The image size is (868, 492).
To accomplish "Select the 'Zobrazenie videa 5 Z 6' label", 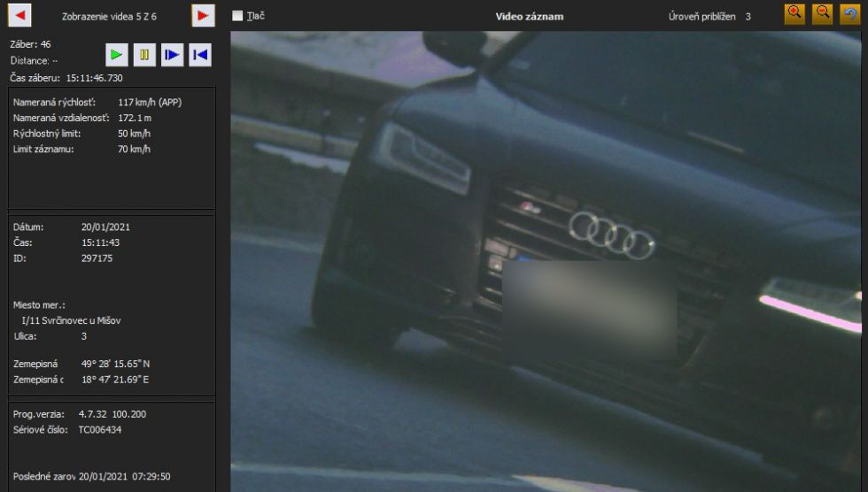I will (x=109, y=17).
